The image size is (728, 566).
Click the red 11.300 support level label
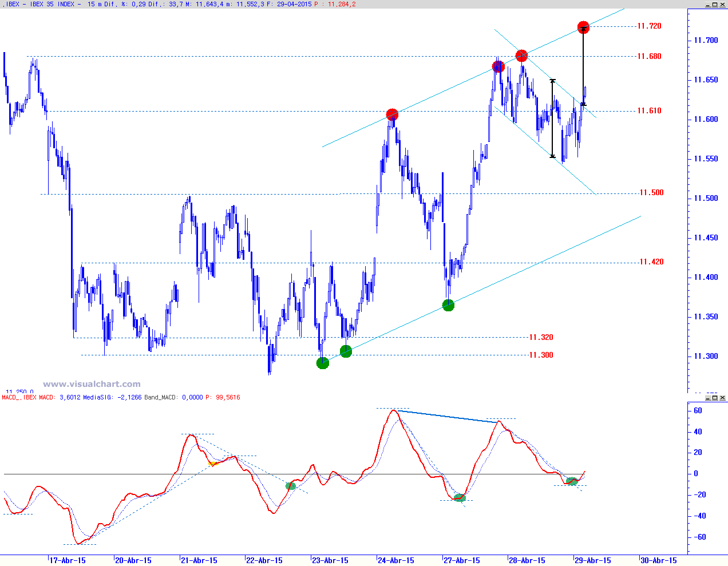pyautogui.click(x=541, y=355)
